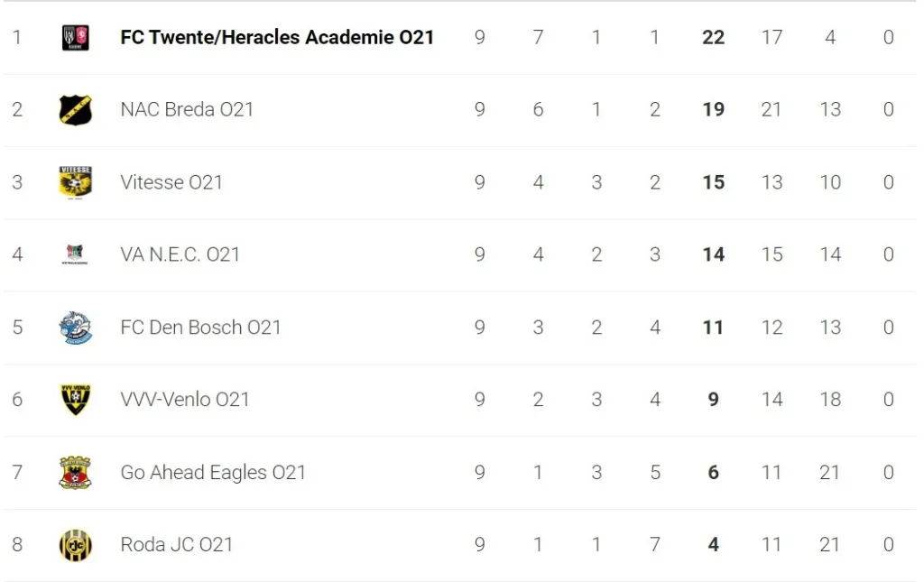Select the Vitesse O21 team name
This screenshot has height=582, width=924.
(171, 182)
